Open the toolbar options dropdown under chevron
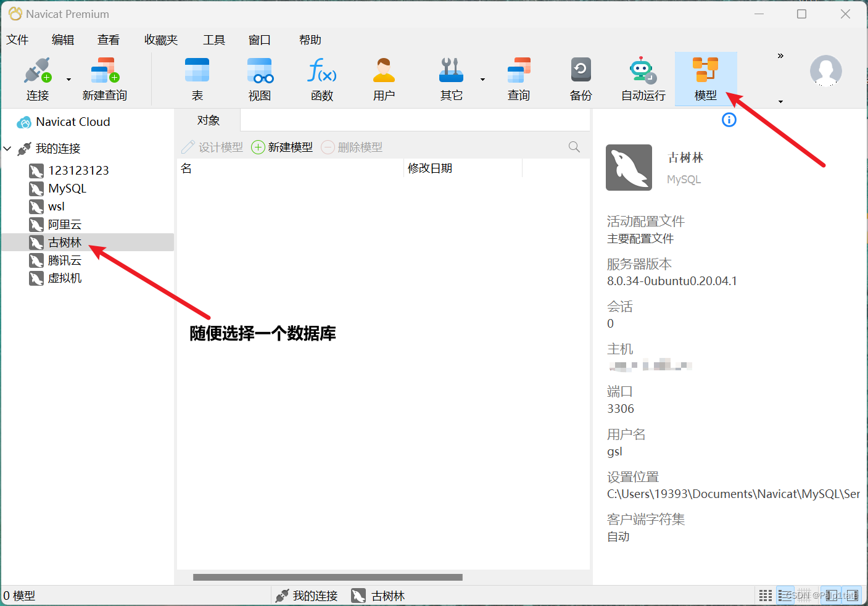868x606 pixels. point(780,102)
